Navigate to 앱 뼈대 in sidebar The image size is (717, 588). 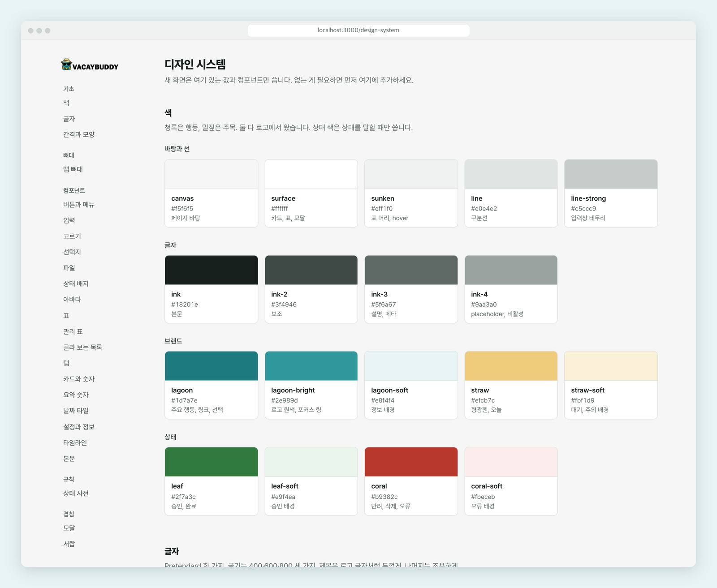click(73, 169)
